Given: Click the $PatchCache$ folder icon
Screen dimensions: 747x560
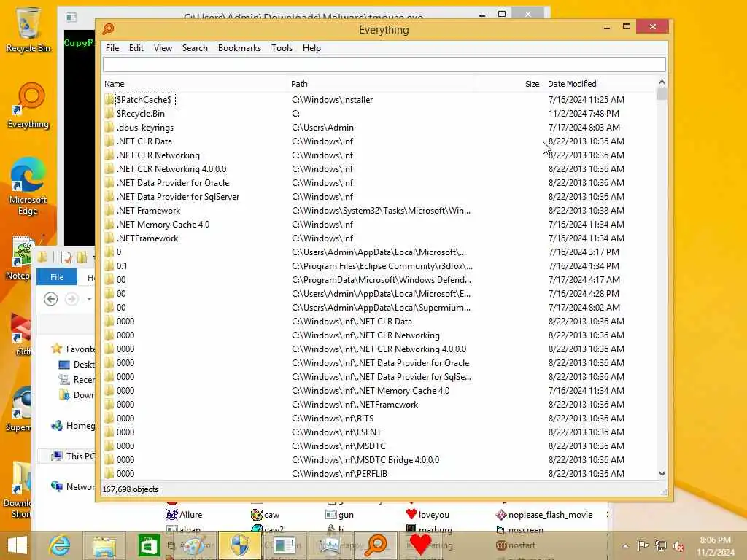Looking at the screenshot, I should (109, 99).
